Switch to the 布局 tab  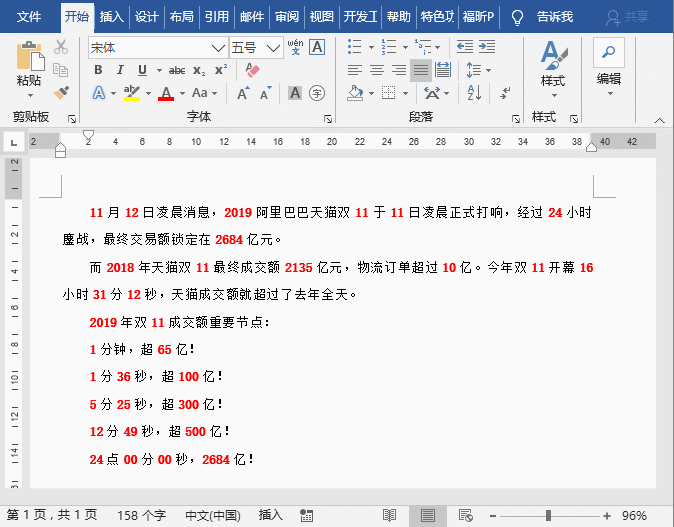point(181,17)
